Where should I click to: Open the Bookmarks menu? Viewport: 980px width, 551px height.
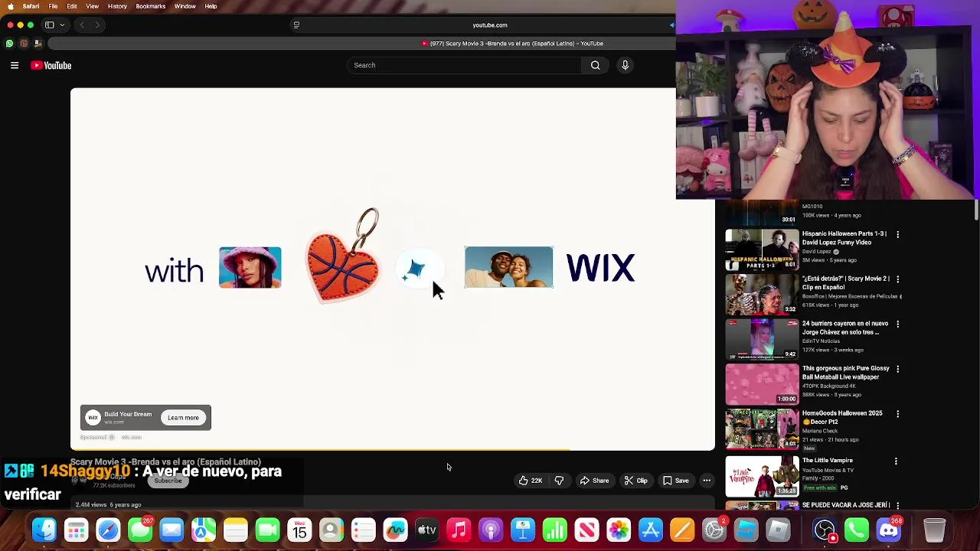[x=150, y=6]
